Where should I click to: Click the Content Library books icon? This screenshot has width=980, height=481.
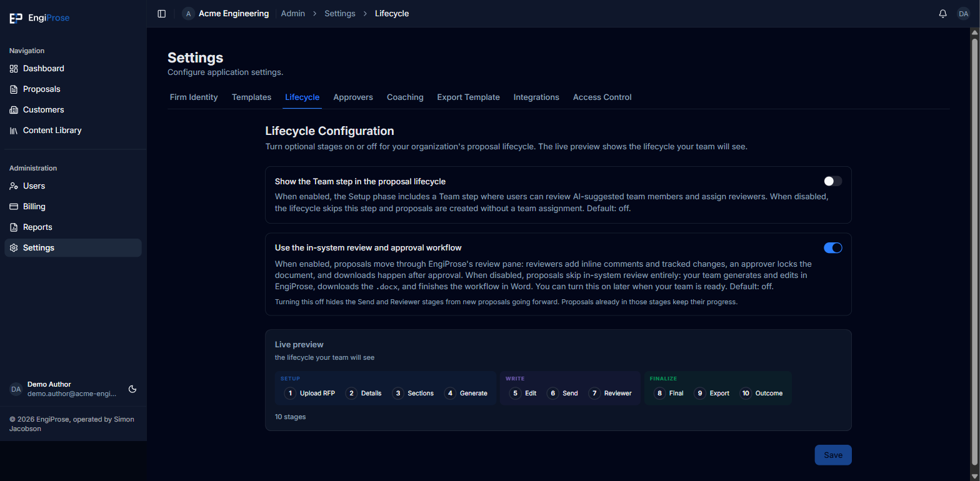tap(14, 131)
